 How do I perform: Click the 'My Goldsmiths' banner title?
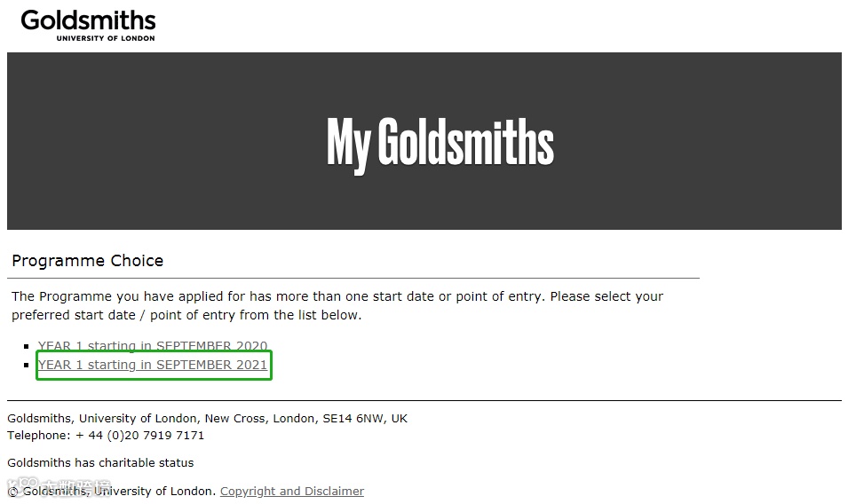440,143
